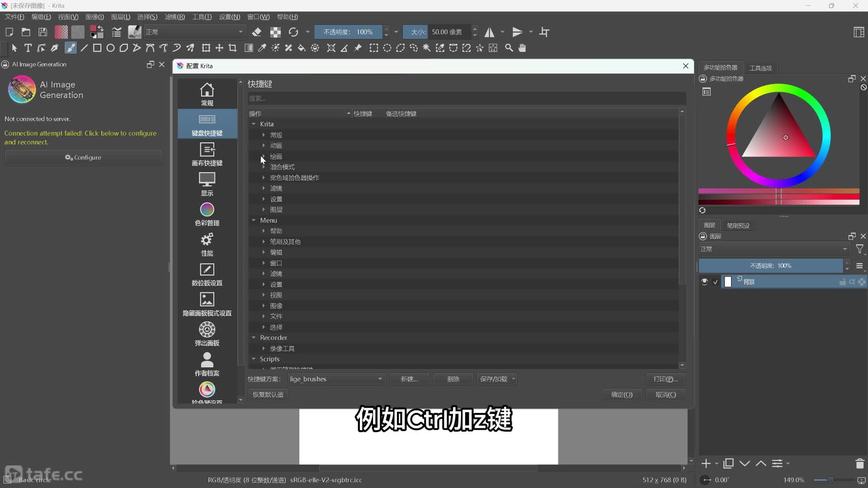868x488 pixels.
Task: Select the move tool
Action: [219, 48]
